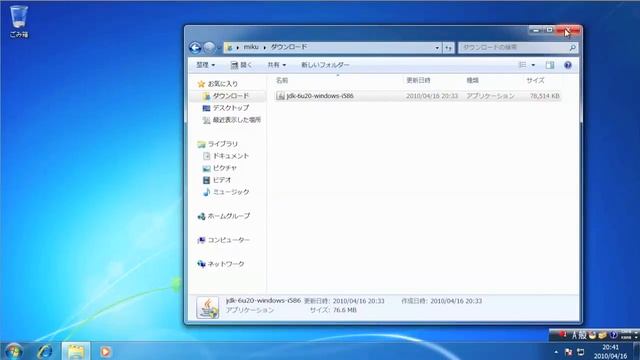Click the jdk-6u20-windows-i586 file icon in the list
The image size is (640, 360).
tap(280, 96)
